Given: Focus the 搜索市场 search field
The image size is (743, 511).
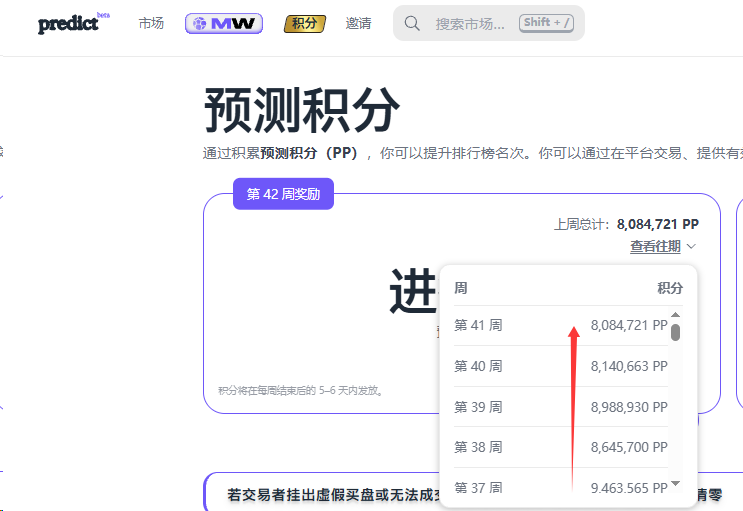Looking at the screenshot, I should [x=489, y=23].
